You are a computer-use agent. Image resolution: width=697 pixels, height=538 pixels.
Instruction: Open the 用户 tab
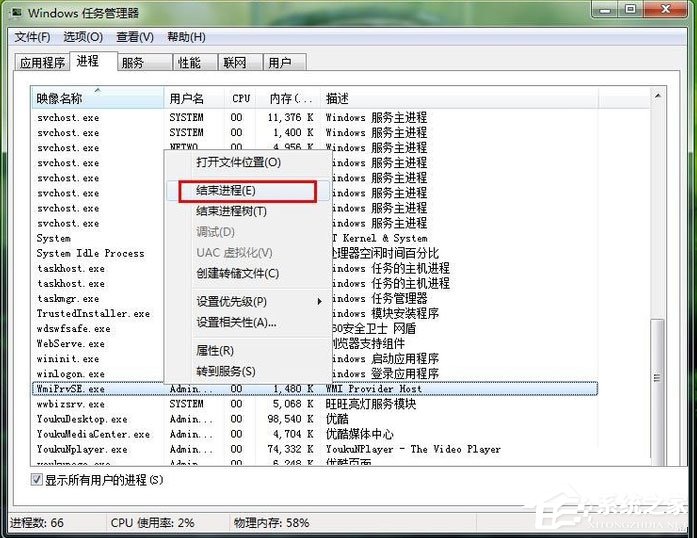coord(284,63)
